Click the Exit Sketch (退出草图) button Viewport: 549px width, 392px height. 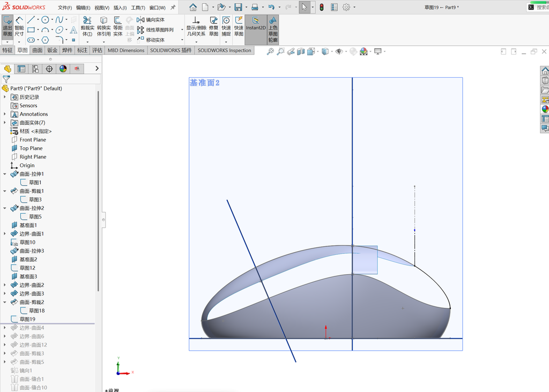point(8,27)
